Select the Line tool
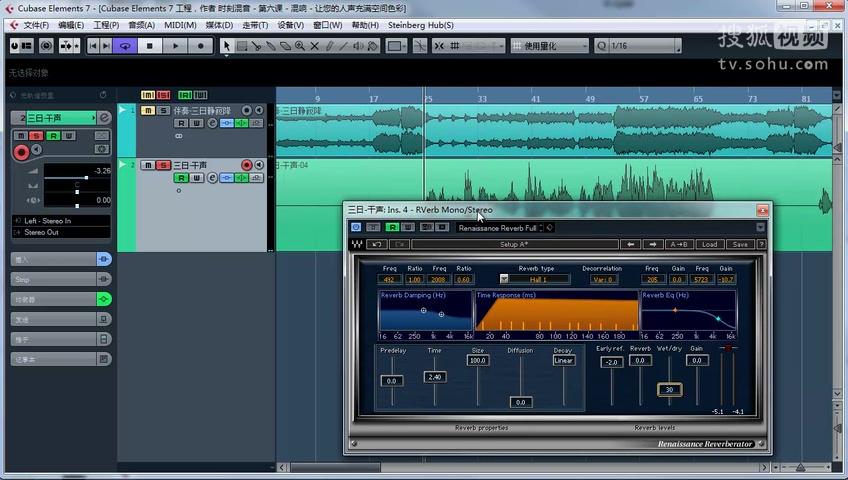Screen dimensions: 848x480 tap(343, 46)
